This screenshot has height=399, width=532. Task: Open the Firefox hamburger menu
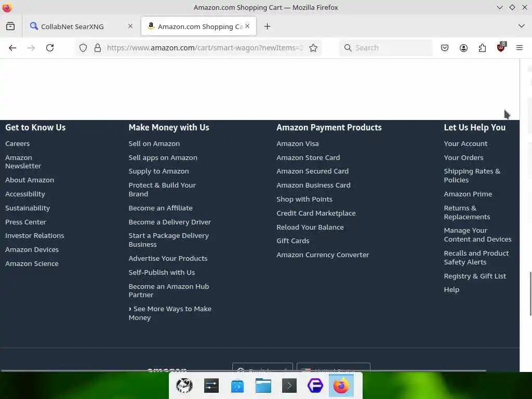coord(520,48)
